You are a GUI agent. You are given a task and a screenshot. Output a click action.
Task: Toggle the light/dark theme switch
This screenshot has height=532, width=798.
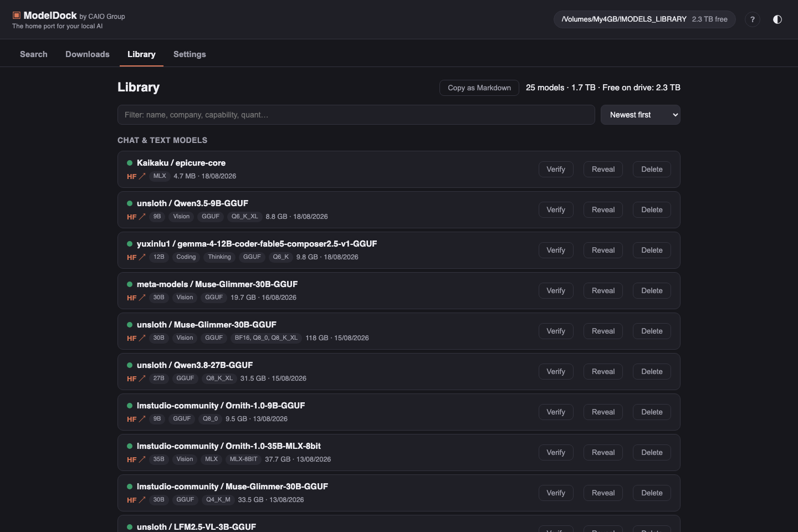point(777,19)
